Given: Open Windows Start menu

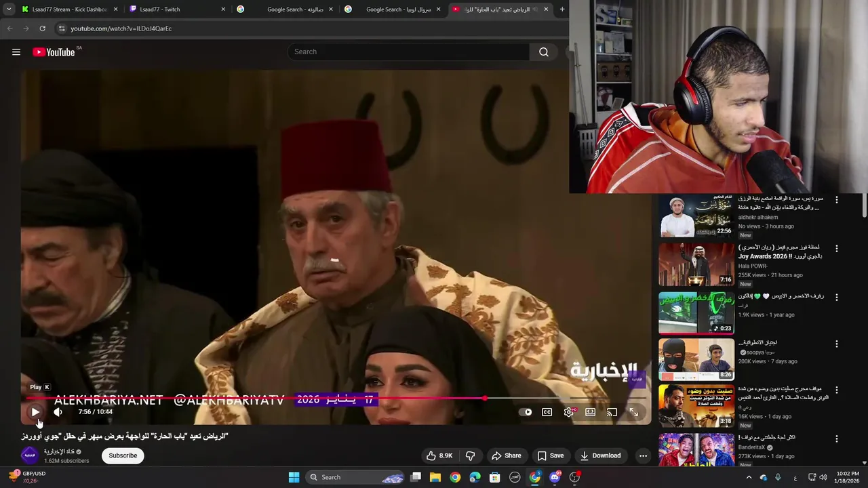Looking at the screenshot, I should (x=294, y=477).
